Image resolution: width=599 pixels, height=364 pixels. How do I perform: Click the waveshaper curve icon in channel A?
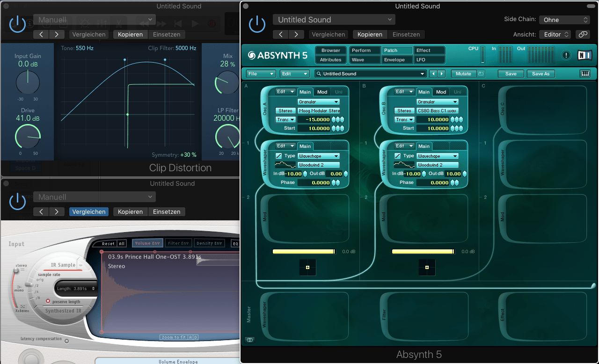pos(279,156)
